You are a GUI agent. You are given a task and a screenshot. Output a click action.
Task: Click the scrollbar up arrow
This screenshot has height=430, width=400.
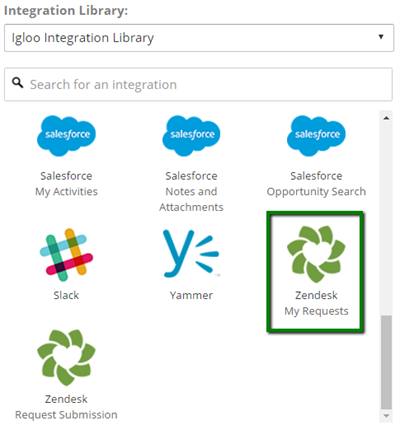coord(386,118)
